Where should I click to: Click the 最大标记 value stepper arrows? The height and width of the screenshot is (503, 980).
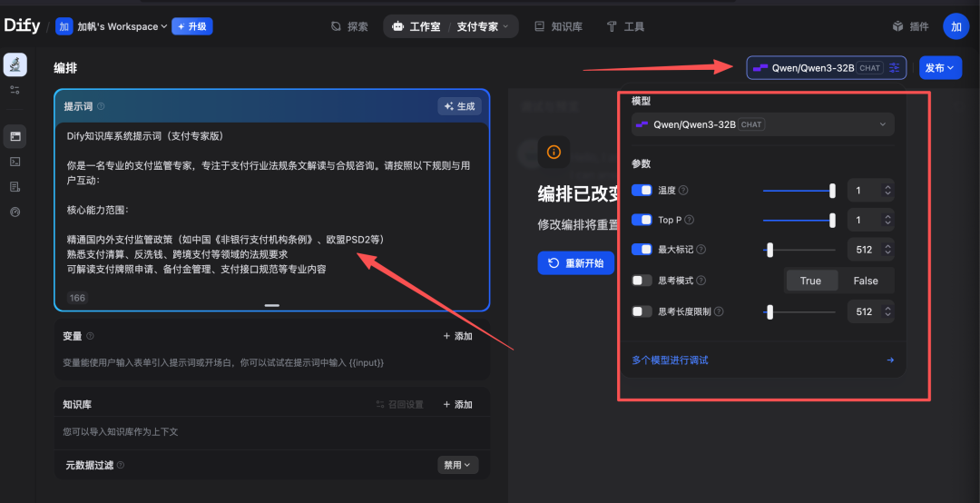coord(887,250)
